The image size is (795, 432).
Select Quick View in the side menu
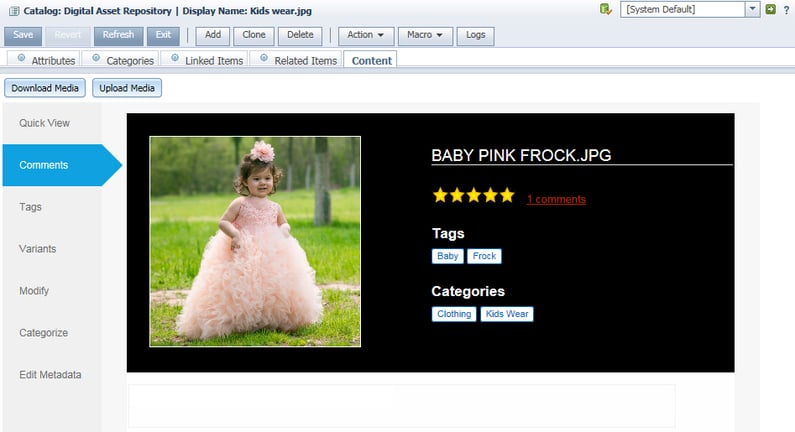(44, 123)
